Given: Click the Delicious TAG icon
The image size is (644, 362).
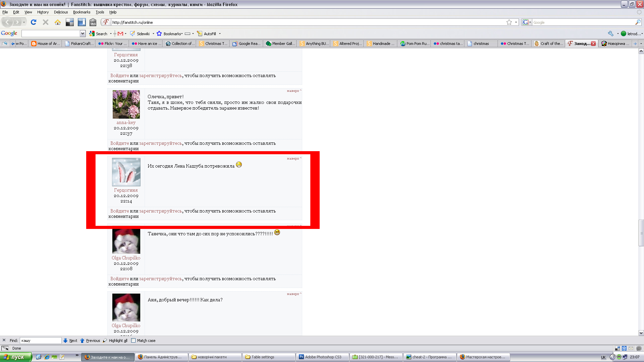Looking at the screenshot, I should [x=93, y=22].
